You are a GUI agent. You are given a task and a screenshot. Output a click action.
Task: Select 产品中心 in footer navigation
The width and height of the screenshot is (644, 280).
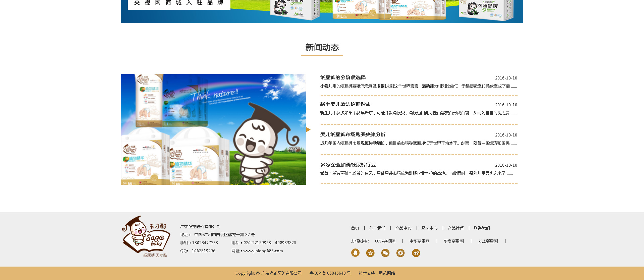point(403,228)
